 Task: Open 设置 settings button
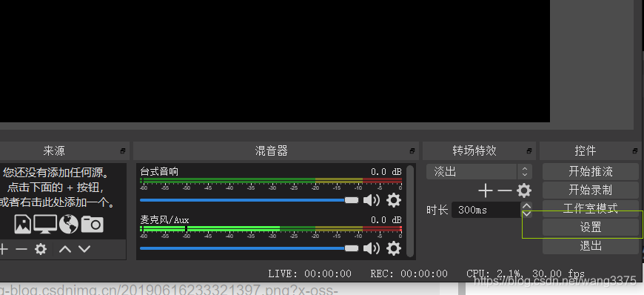[591, 227]
